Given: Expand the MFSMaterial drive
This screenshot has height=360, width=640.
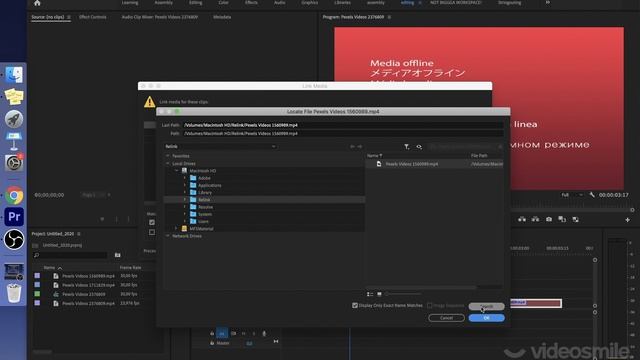Looking at the screenshot, I should (176, 229).
